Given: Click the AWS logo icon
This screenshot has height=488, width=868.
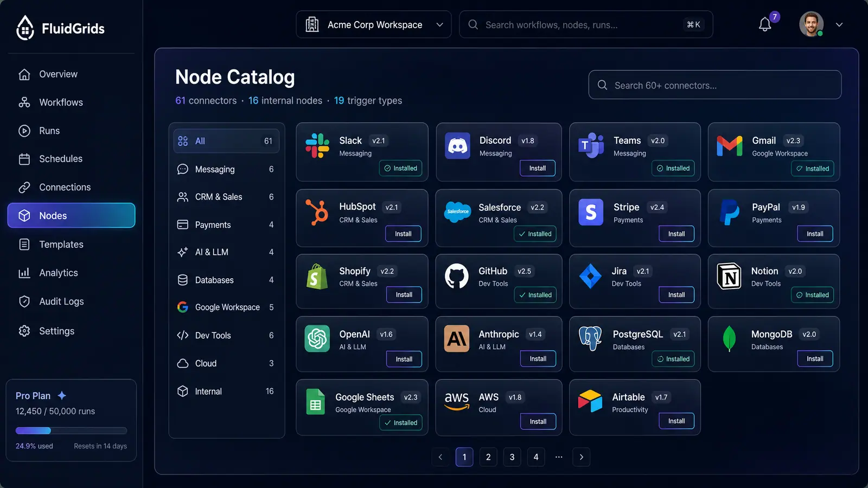Looking at the screenshot, I should click(x=457, y=401).
